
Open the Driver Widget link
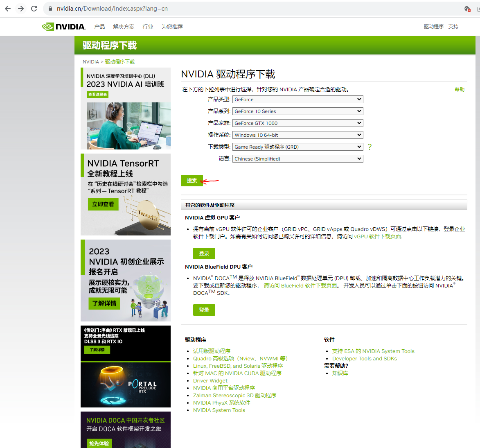pyautogui.click(x=210, y=380)
